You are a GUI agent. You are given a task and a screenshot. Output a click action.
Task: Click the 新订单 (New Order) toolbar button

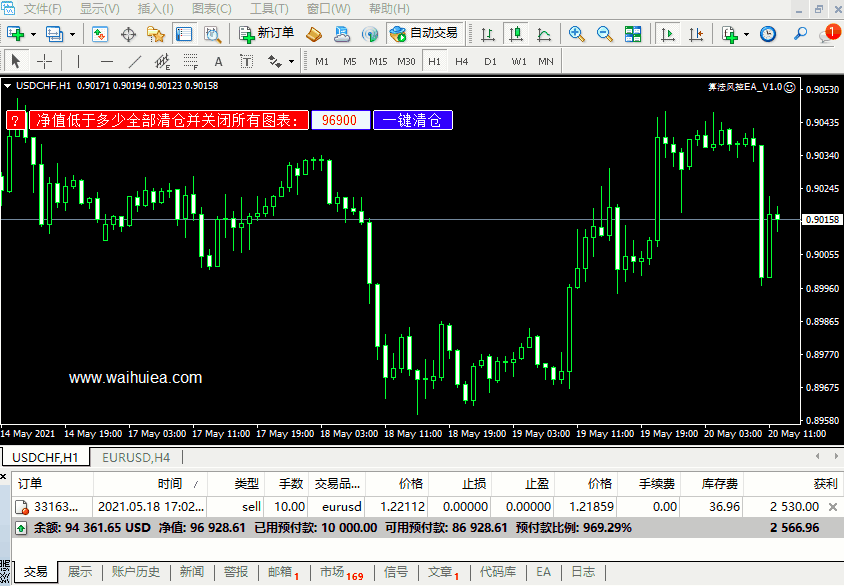tap(265, 33)
